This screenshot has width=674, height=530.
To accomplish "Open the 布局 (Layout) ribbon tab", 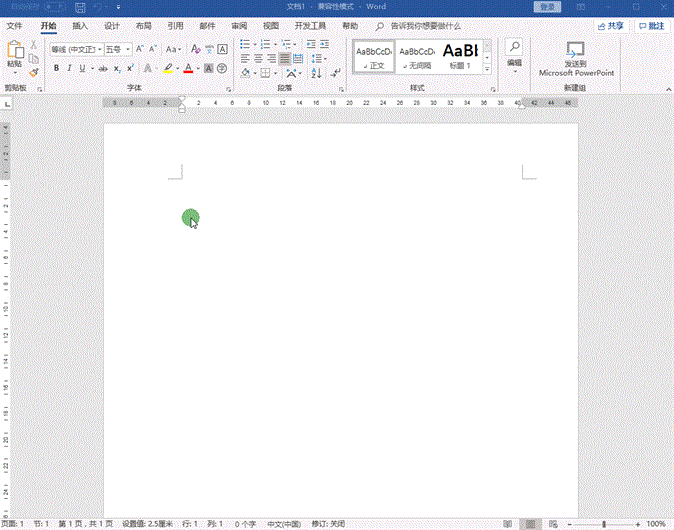I will [144, 25].
